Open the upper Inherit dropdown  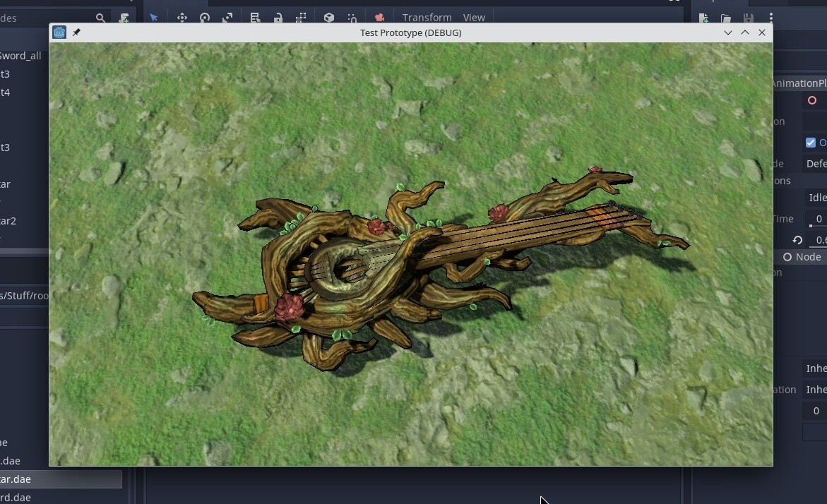tap(815, 368)
